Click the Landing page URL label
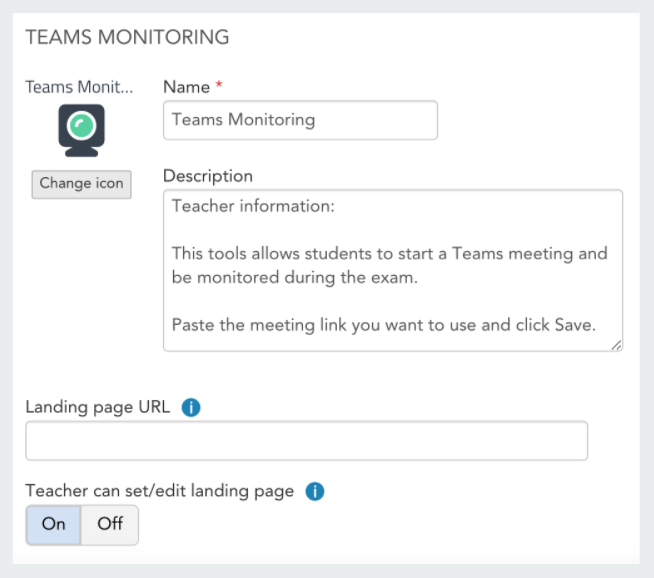Image resolution: width=654 pixels, height=578 pixels. click(x=98, y=407)
